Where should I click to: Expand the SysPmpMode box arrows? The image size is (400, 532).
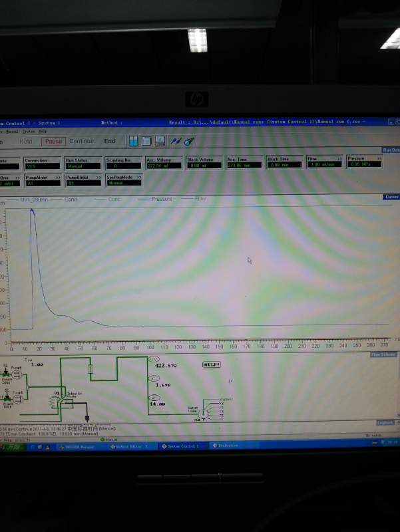139,177
